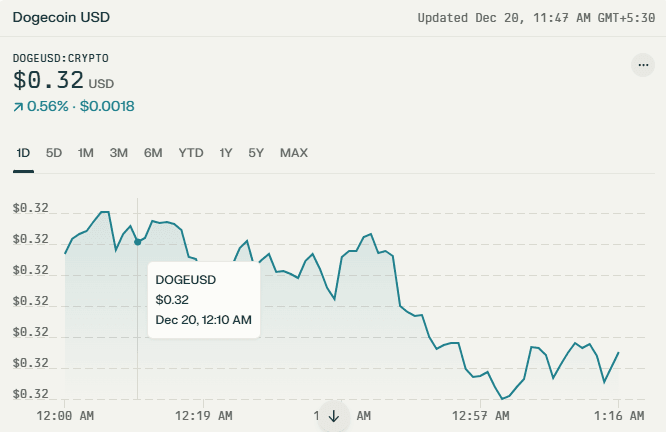Click the tooltip's Dec 20, 12:10 AM text

point(203,320)
